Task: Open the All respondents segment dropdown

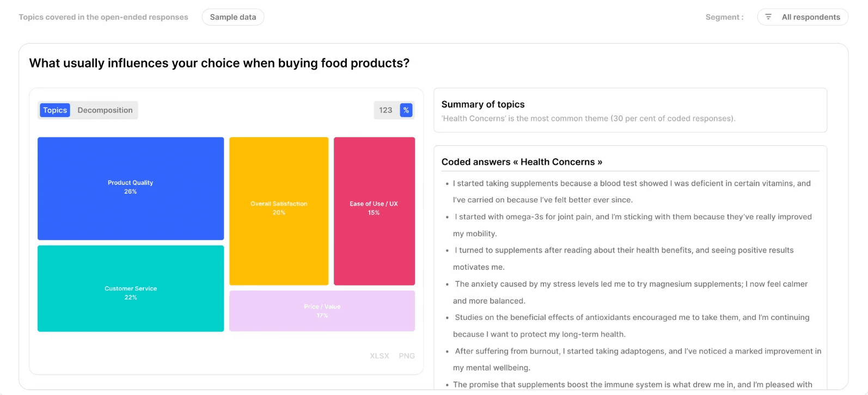Action: coord(803,17)
